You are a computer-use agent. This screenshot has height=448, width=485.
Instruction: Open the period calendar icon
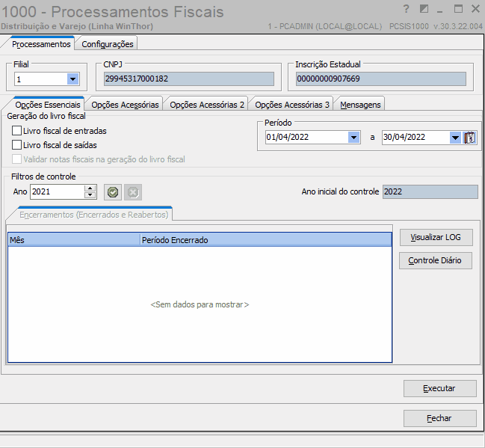click(469, 138)
